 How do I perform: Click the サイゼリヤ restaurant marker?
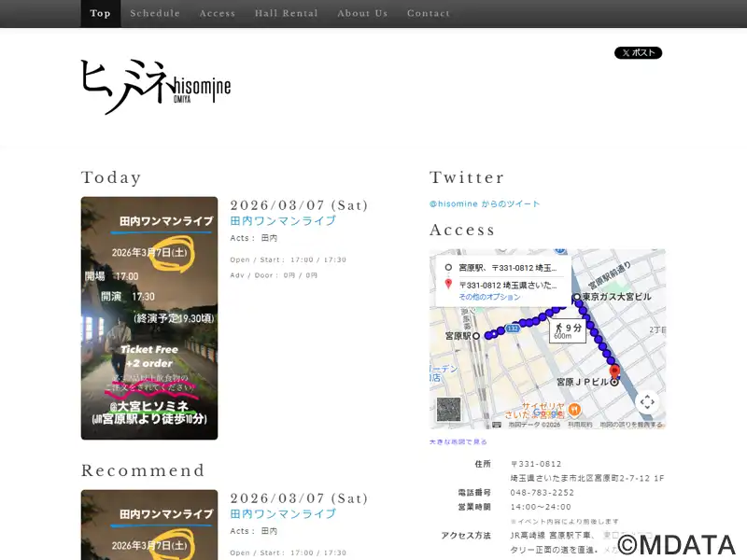[x=574, y=409]
